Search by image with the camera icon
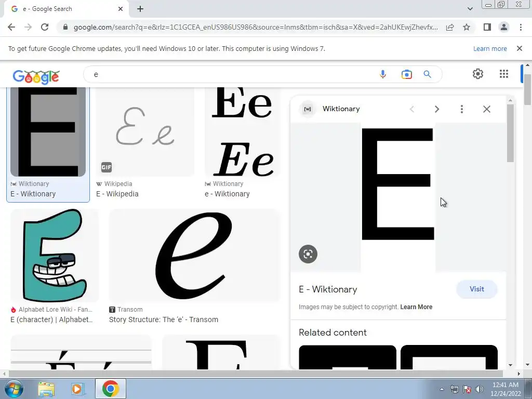This screenshot has height=399, width=532. (406, 74)
